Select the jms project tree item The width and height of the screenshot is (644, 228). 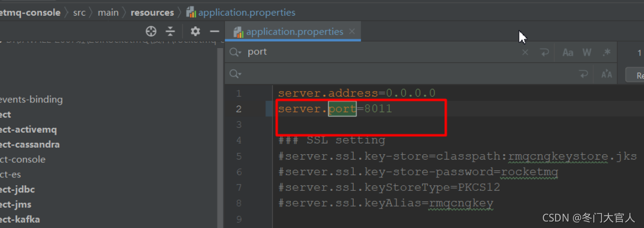pyautogui.click(x=16, y=204)
